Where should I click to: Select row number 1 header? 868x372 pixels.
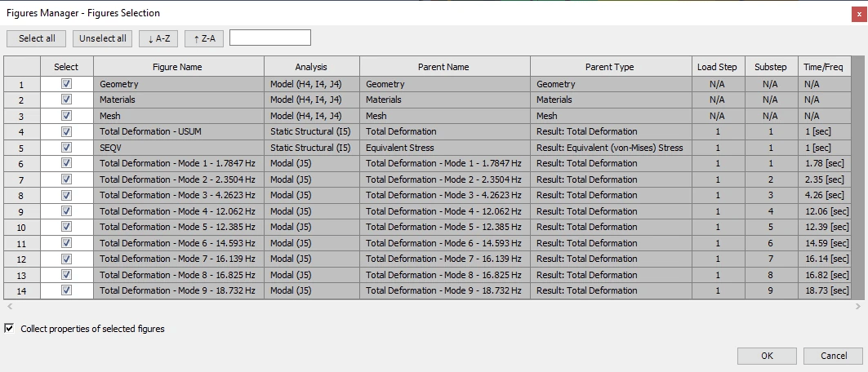(21, 85)
